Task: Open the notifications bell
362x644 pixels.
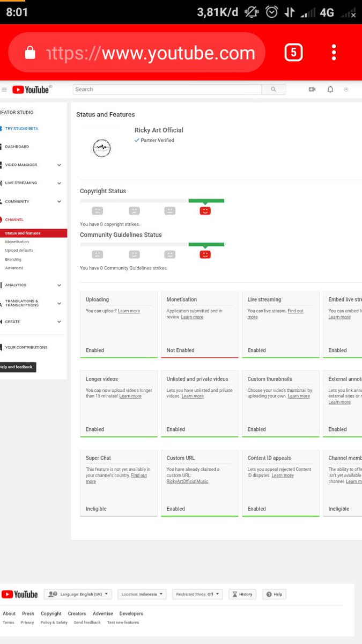Action: tap(330, 90)
